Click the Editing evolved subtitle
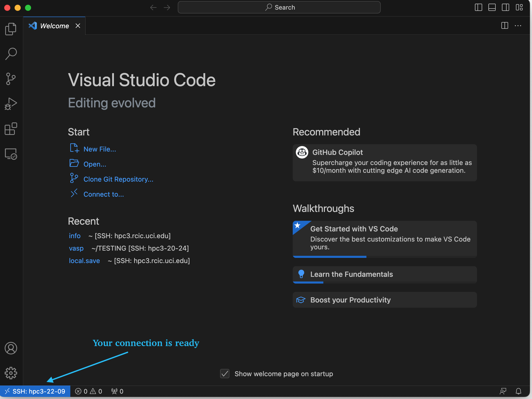532x399 pixels. tap(112, 103)
